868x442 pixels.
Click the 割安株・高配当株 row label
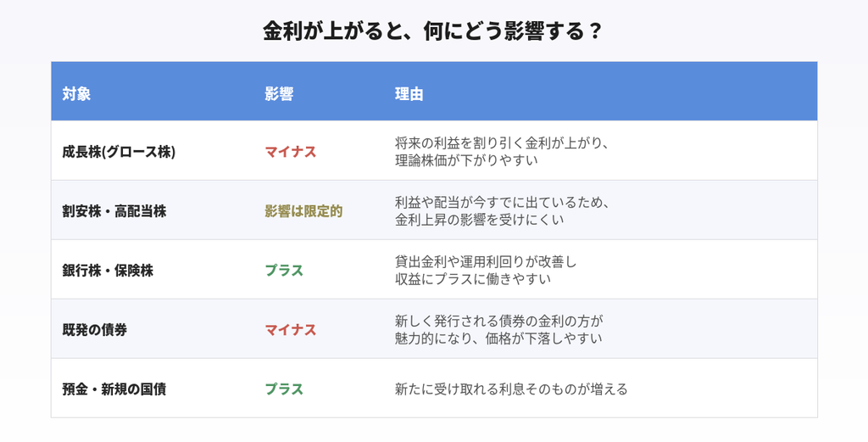(114, 211)
